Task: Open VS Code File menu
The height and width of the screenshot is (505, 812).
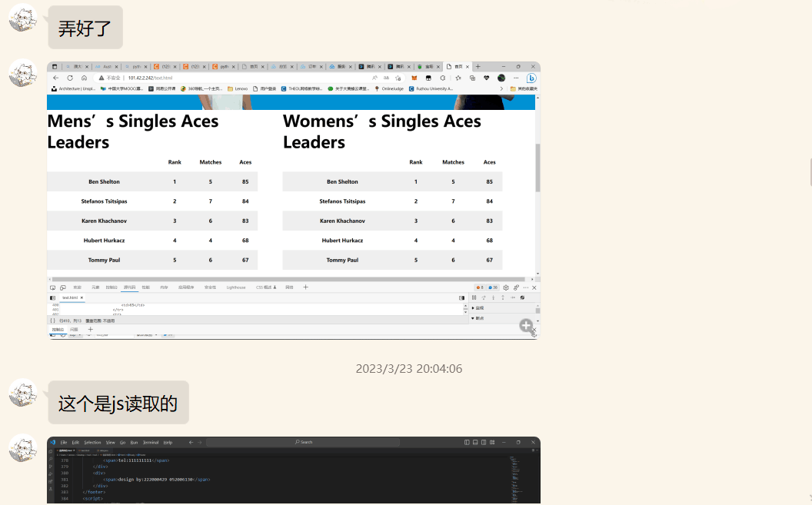Action: [x=64, y=443]
